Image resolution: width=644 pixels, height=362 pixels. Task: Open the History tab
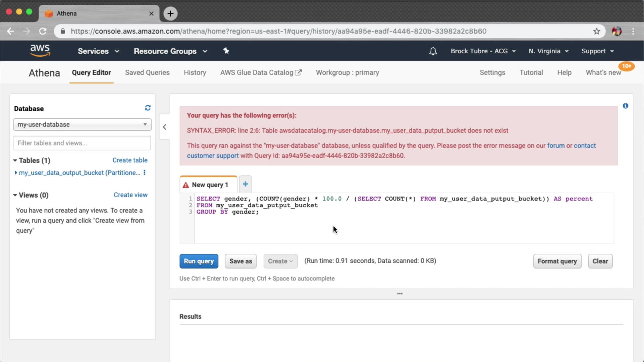[195, 72]
